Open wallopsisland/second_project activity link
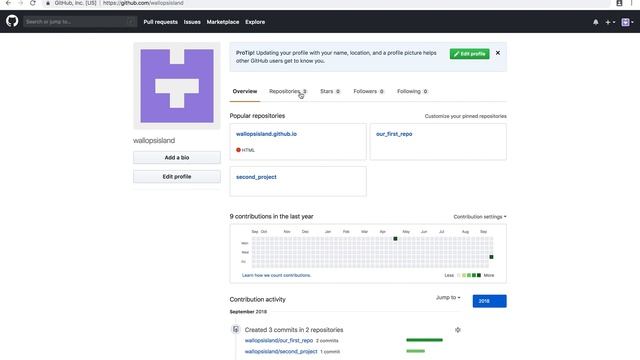This screenshot has height=360, width=640. tap(281, 351)
